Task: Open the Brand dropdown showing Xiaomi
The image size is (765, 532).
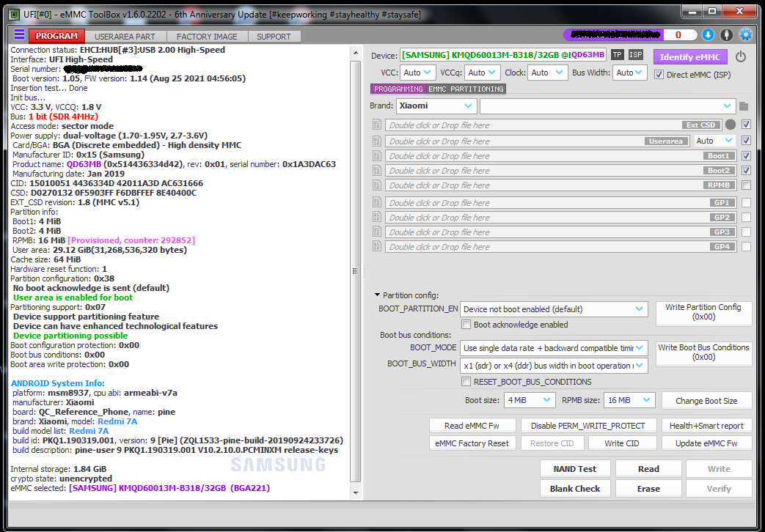Action: click(436, 106)
